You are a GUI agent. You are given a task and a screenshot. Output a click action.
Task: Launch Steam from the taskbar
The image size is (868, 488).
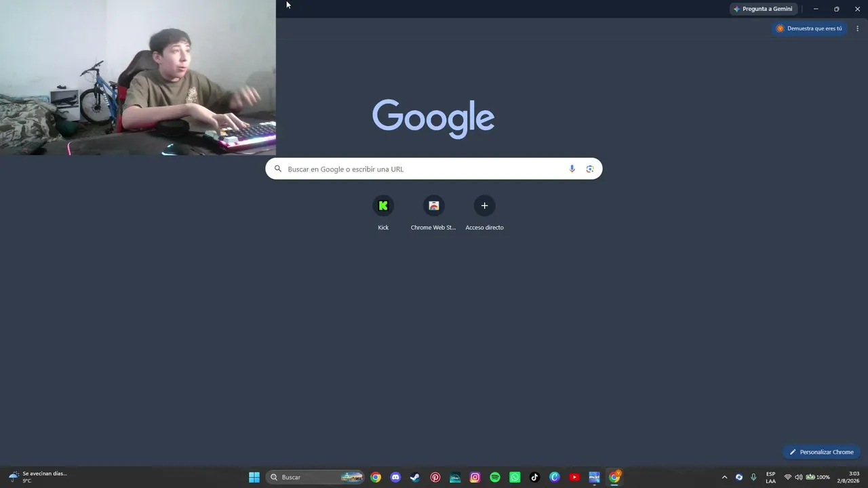click(x=415, y=477)
